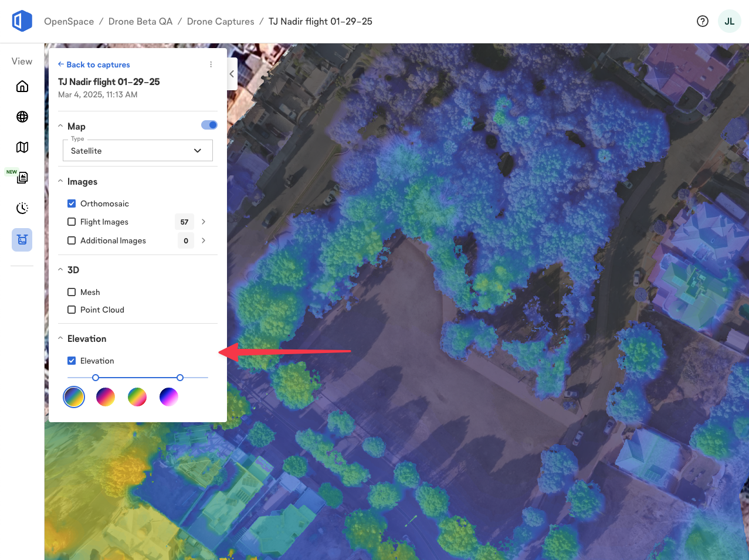
Task: Select the purple-pink-yellow elevation color ramp
Action: (106, 397)
